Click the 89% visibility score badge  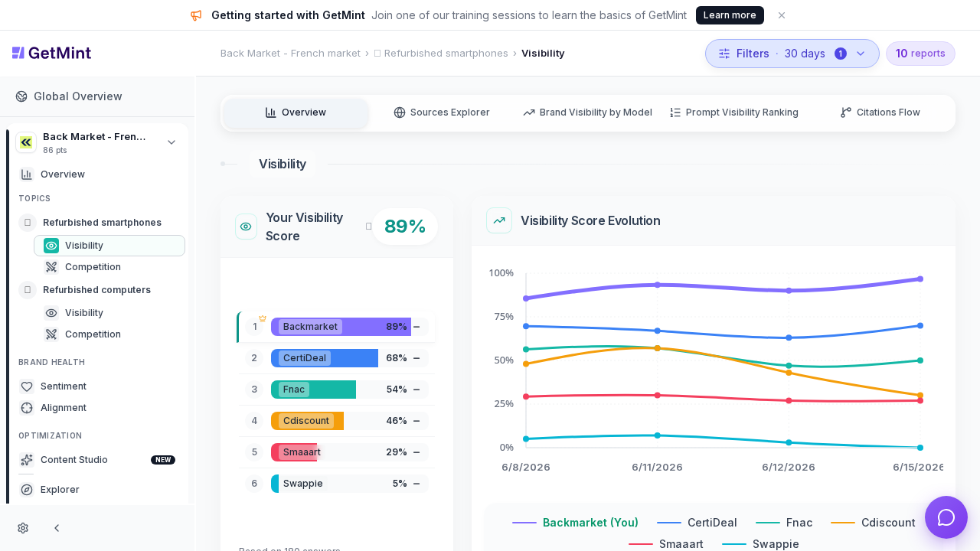(x=405, y=227)
